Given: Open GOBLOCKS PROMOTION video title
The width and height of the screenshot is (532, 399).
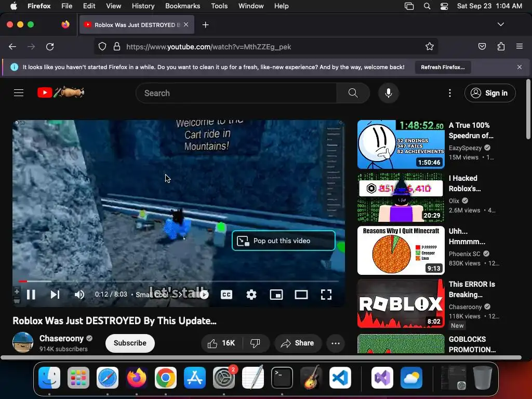Looking at the screenshot, I should (x=472, y=344).
